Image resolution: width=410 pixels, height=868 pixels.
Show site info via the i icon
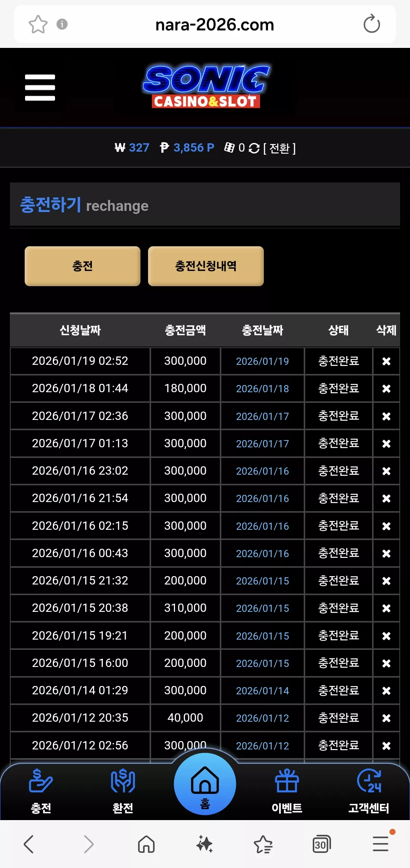[62, 24]
